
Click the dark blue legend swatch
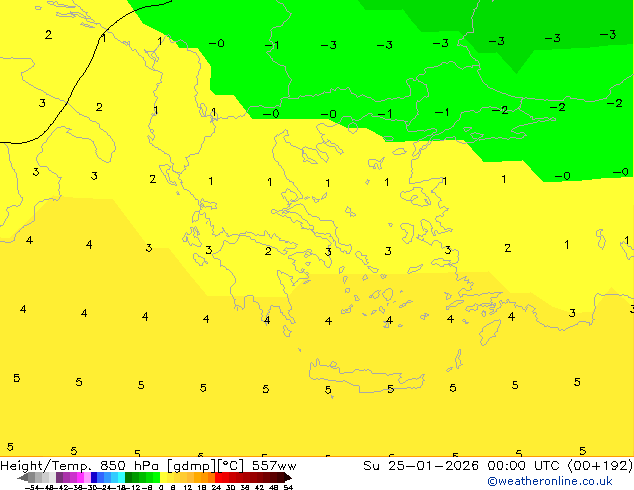[x=94, y=477]
